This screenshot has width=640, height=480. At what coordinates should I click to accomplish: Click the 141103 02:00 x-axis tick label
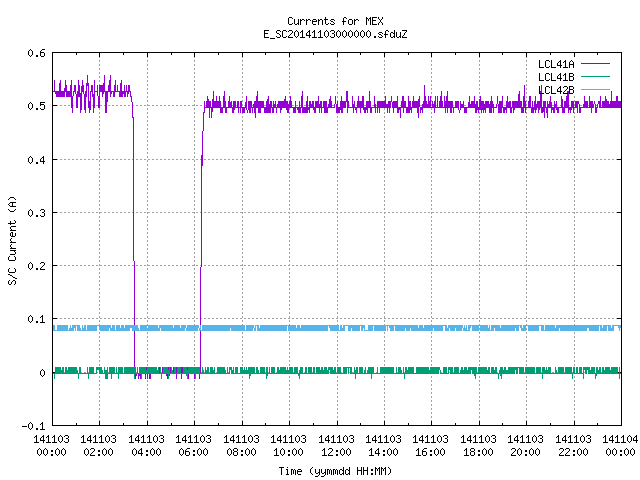[98, 445]
